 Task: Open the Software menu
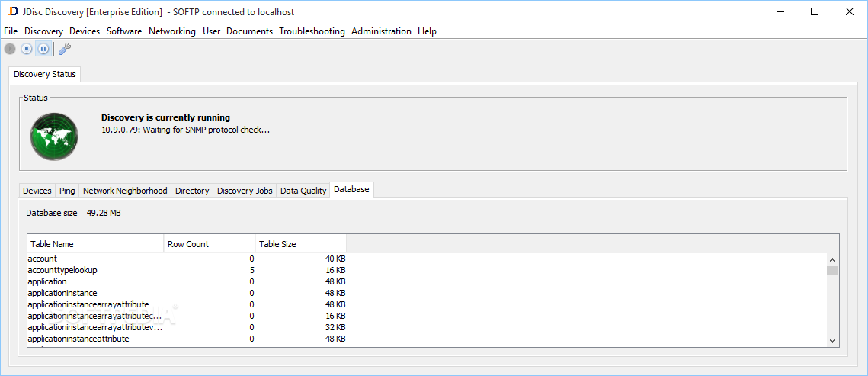[124, 31]
